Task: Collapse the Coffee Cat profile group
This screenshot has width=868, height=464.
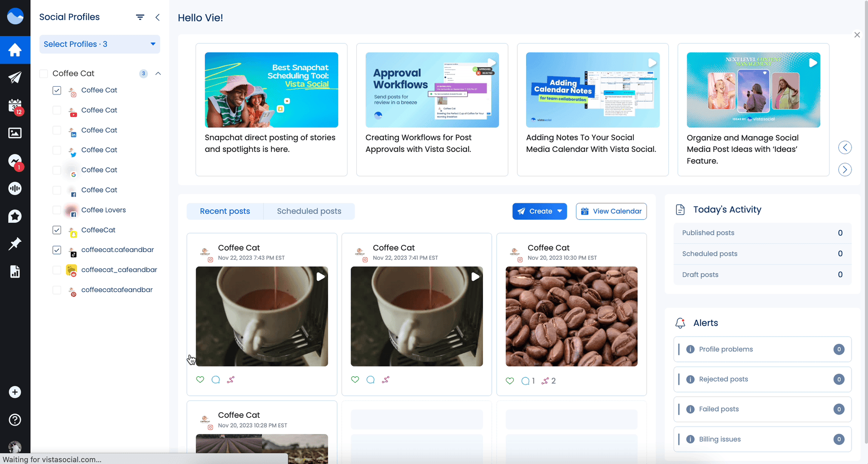Action: 158,73
